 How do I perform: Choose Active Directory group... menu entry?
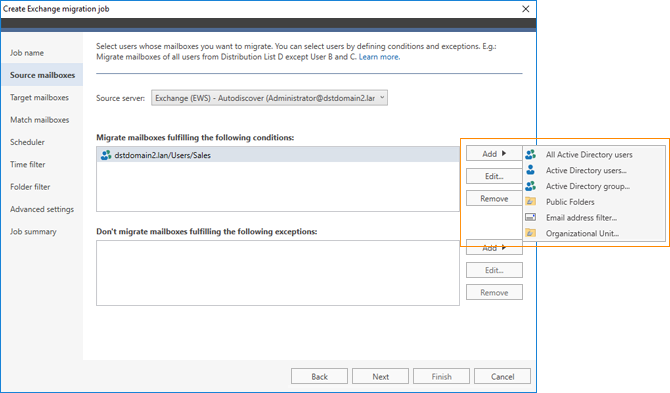coord(594,186)
